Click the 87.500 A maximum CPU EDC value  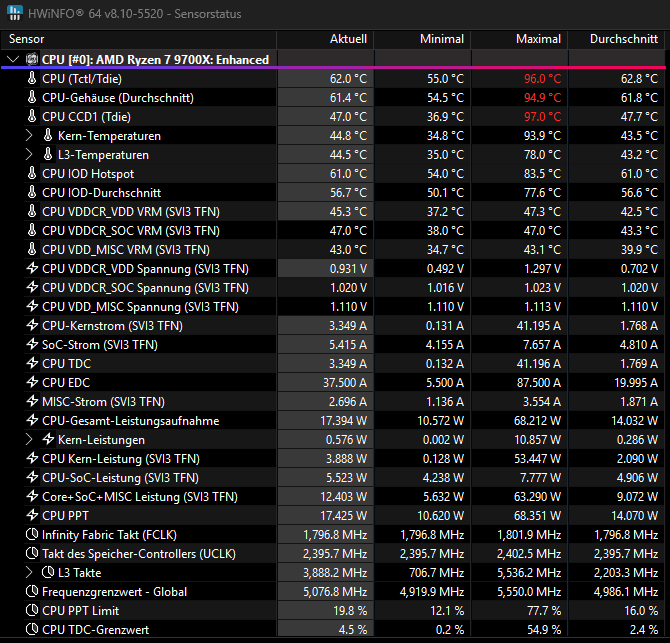click(x=538, y=382)
